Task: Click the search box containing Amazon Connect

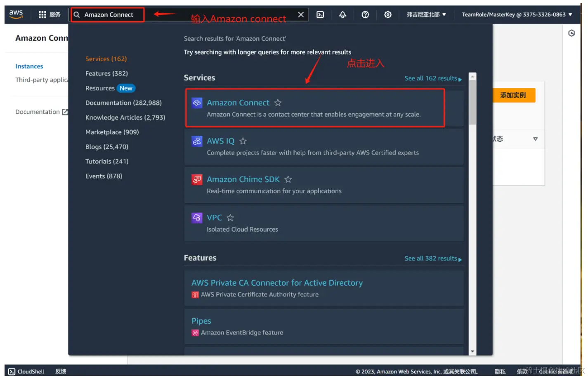Action: coord(189,14)
